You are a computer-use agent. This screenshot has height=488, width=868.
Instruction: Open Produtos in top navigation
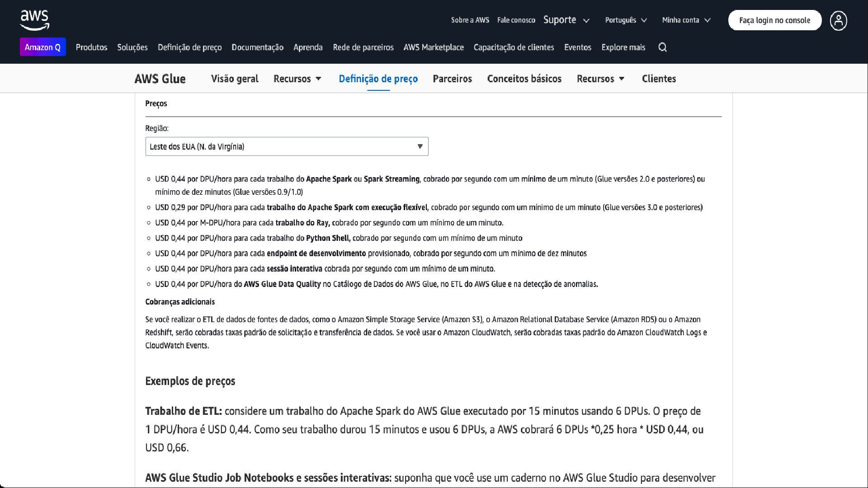pyautogui.click(x=91, y=47)
